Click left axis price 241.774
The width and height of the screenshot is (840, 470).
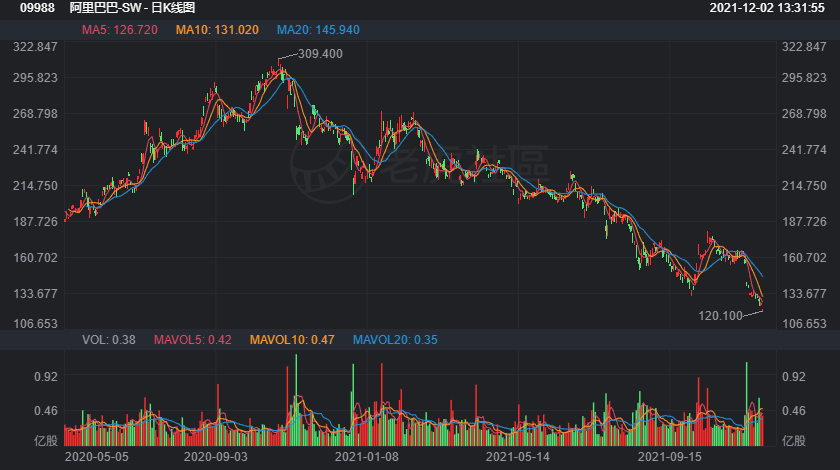[x=35, y=150]
